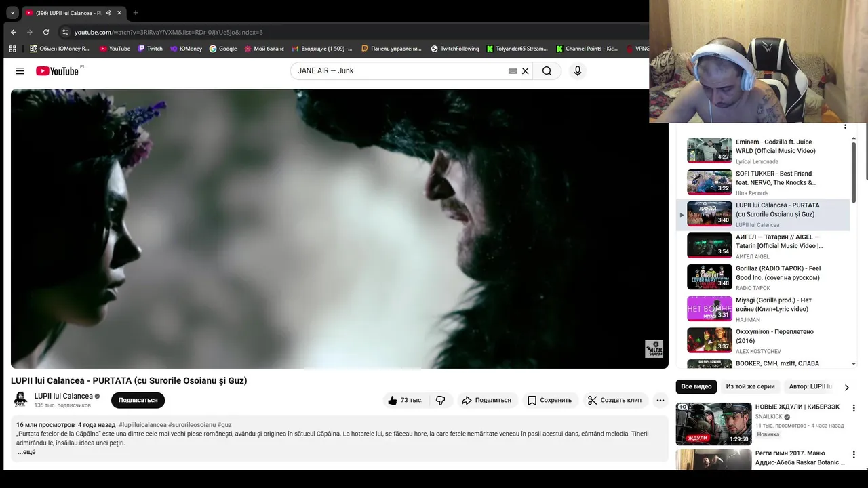Reload the page with the refresh icon
868x488 pixels.
click(46, 32)
